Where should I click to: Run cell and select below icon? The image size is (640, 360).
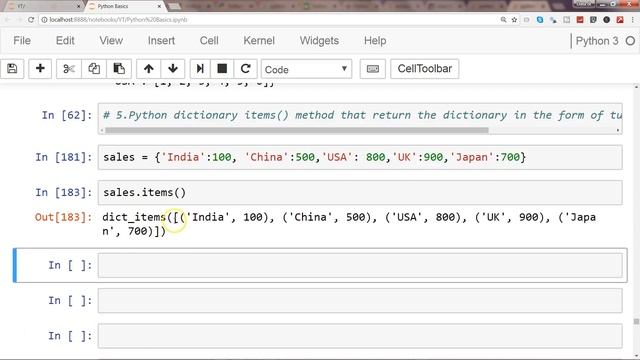click(x=200, y=69)
